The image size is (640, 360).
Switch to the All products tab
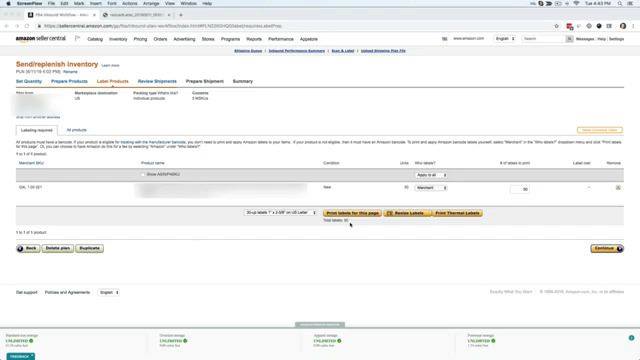76,130
